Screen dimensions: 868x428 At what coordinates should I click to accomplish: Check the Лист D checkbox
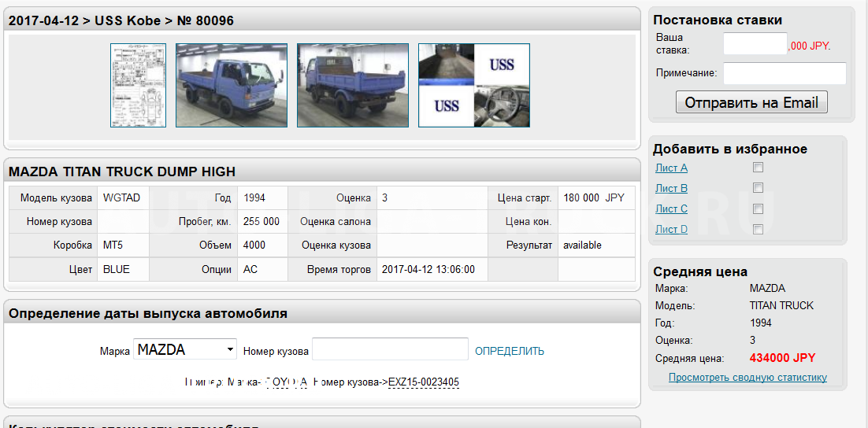pos(759,230)
